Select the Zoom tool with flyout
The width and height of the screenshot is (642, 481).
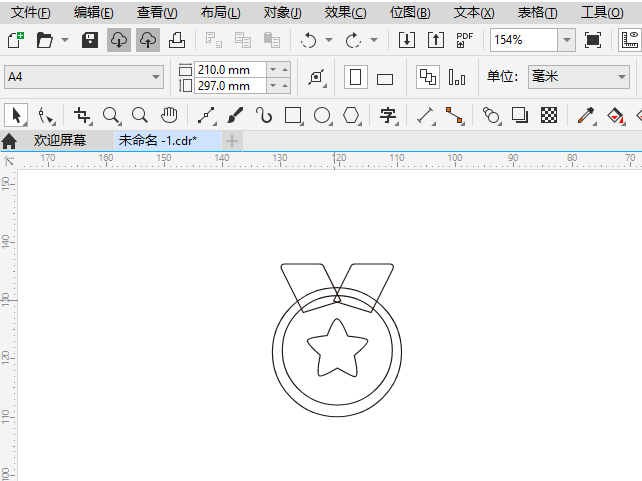tap(111, 115)
